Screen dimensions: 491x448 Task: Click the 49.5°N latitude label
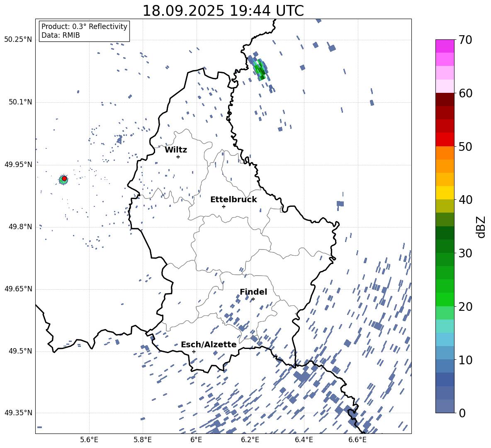point(20,351)
